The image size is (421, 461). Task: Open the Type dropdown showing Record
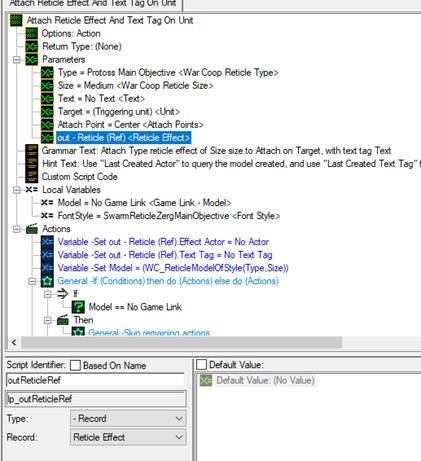pos(128,418)
